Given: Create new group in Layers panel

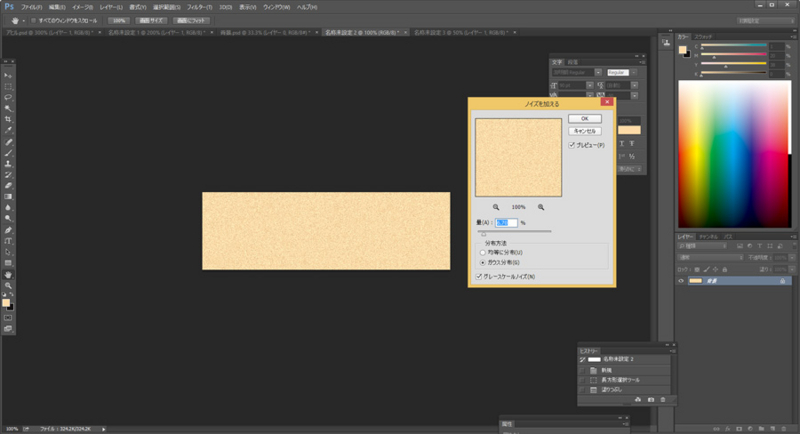Looking at the screenshot, I should [x=761, y=429].
